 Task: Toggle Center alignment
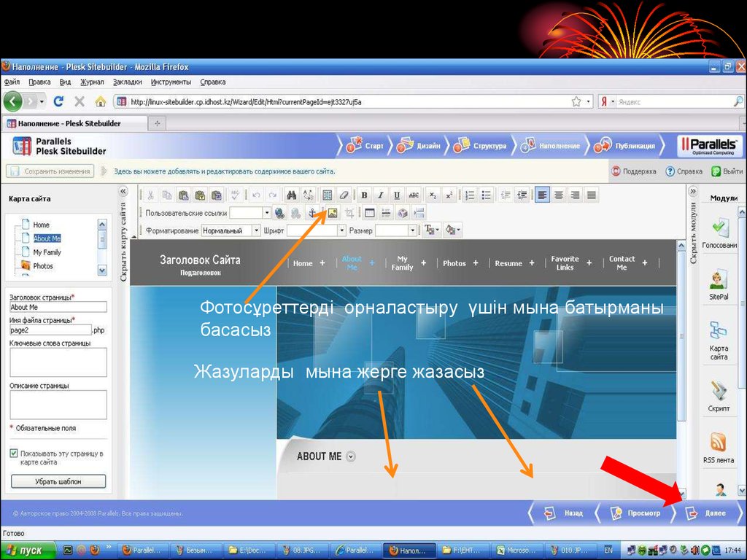(x=559, y=195)
